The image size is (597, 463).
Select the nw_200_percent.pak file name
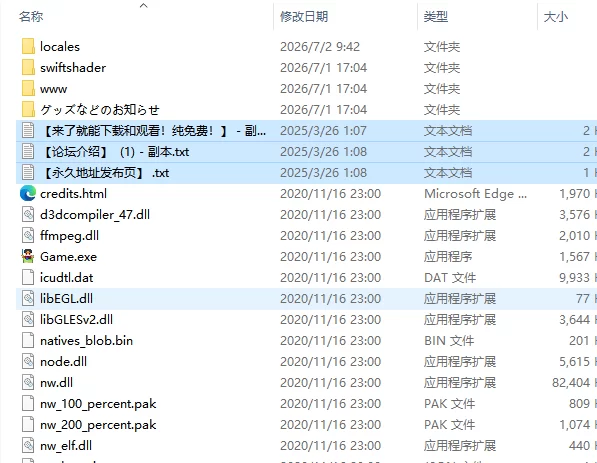(98, 425)
